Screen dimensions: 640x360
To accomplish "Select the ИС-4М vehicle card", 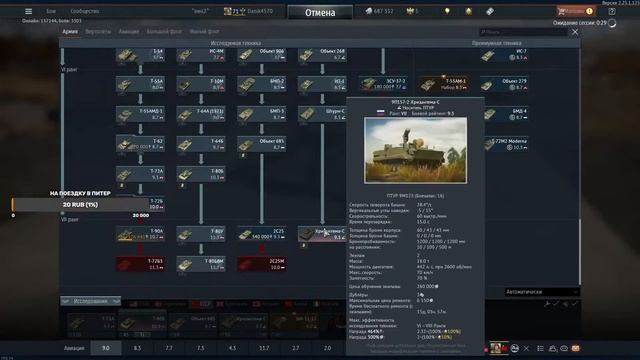I will coord(201,55).
